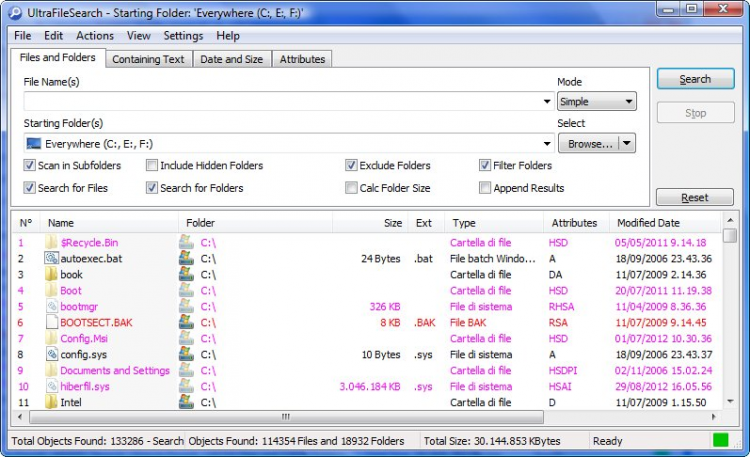750x457 pixels.
Task: Sort results by Name column header
Action: click(x=110, y=223)
